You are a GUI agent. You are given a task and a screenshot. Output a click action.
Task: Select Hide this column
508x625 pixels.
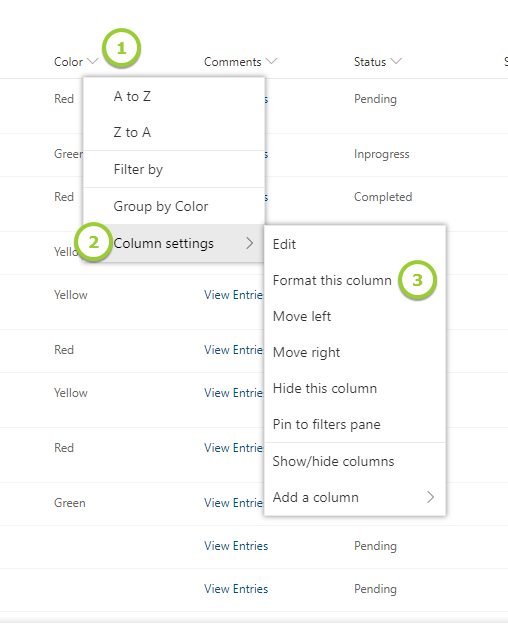tap(355, 388)
